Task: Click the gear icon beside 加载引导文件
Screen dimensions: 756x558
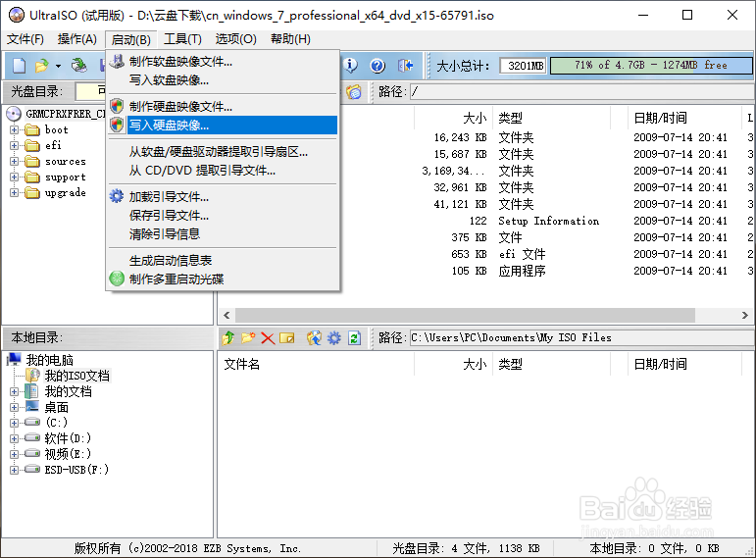Action: [117, 196]
